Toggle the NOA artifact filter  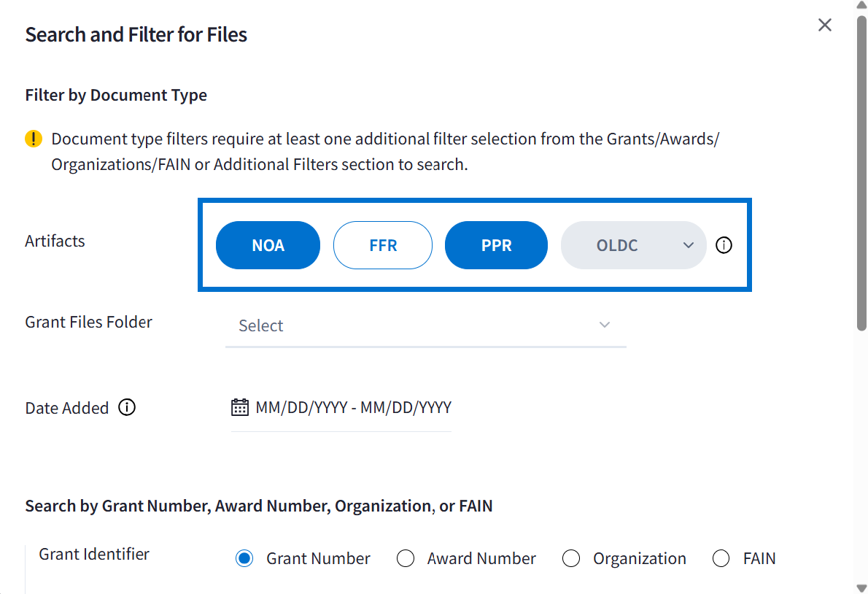pyautogui.click(x=268, y=245)
